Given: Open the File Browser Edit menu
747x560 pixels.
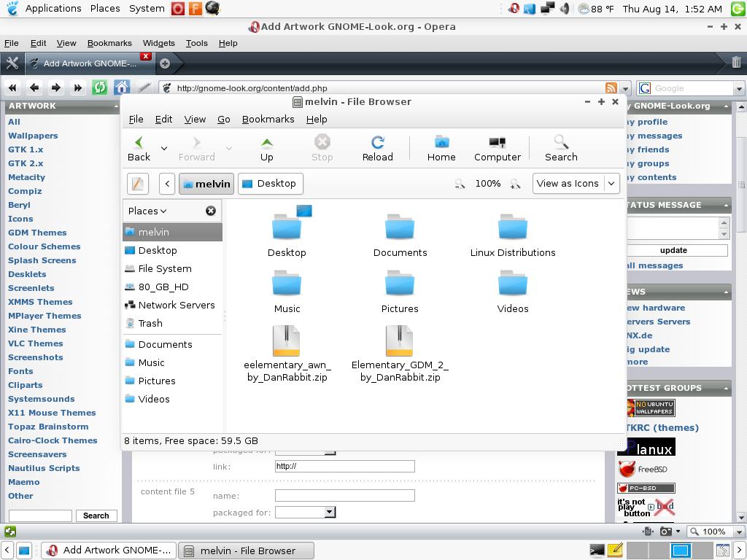Looking at the screenshot, I should click(163, 120).
